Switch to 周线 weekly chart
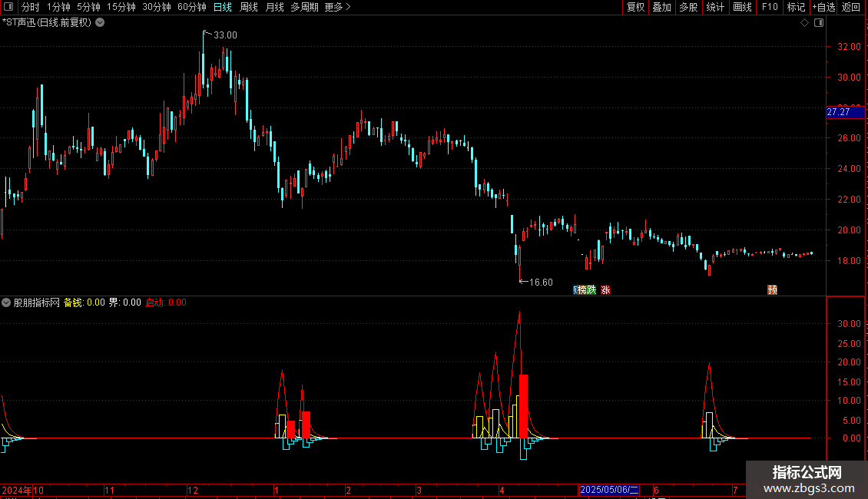Image resolution: width=868 pixels, height=499 pixels. [249, 7]
